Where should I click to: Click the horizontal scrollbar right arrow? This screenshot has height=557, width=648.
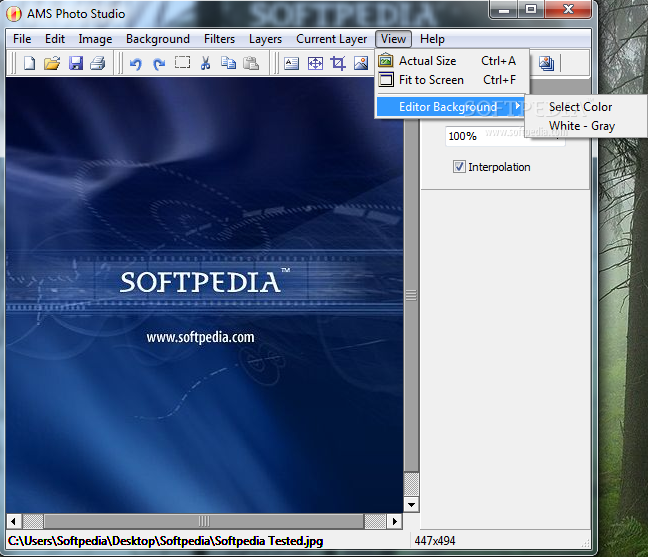coord(395,521)
